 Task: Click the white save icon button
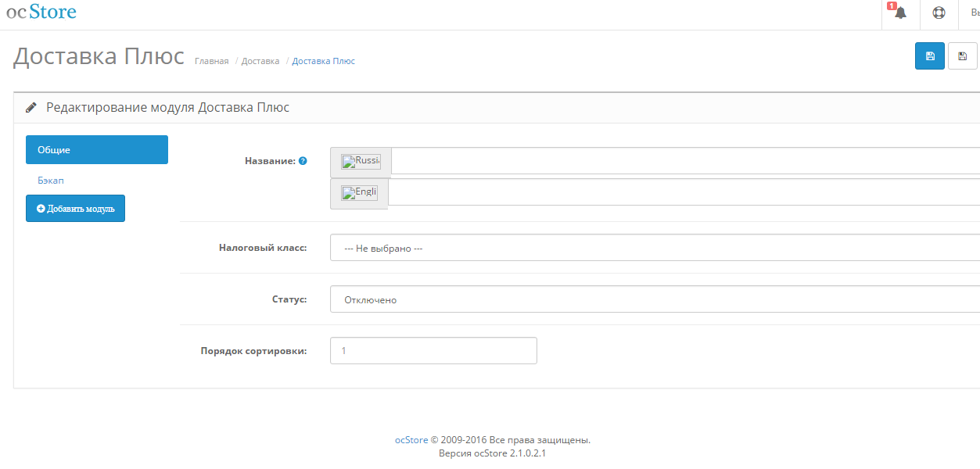click(x=962, y=56)
